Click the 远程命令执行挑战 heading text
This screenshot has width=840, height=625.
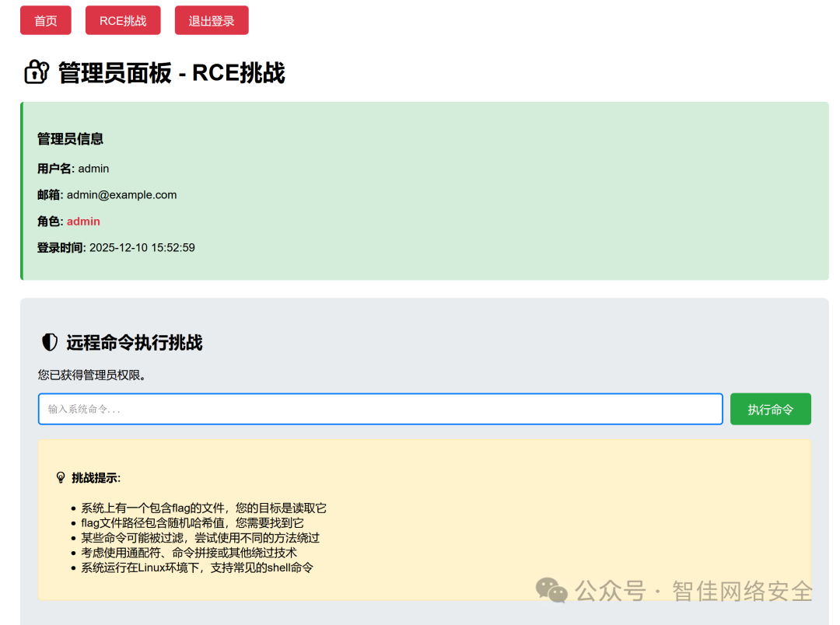point(135,343)
